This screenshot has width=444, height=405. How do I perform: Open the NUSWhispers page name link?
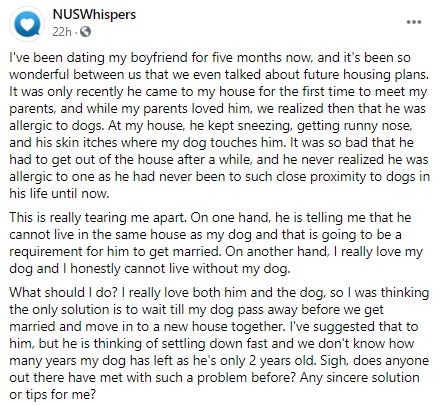94,15
